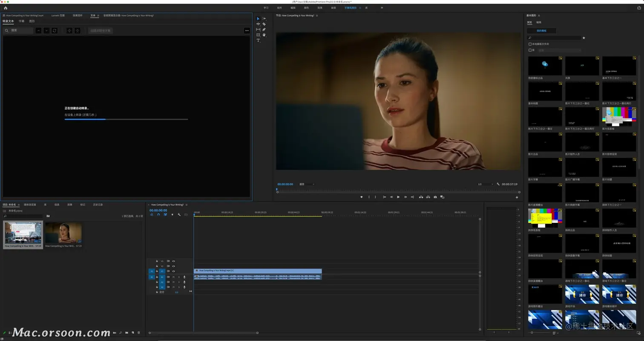Open the Quick Export share icon
644x341 pixels.
[x=638, y=8]
